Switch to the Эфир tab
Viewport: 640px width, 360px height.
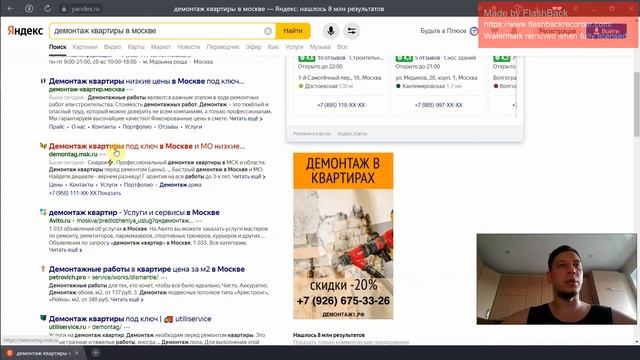tap(253, 47)
